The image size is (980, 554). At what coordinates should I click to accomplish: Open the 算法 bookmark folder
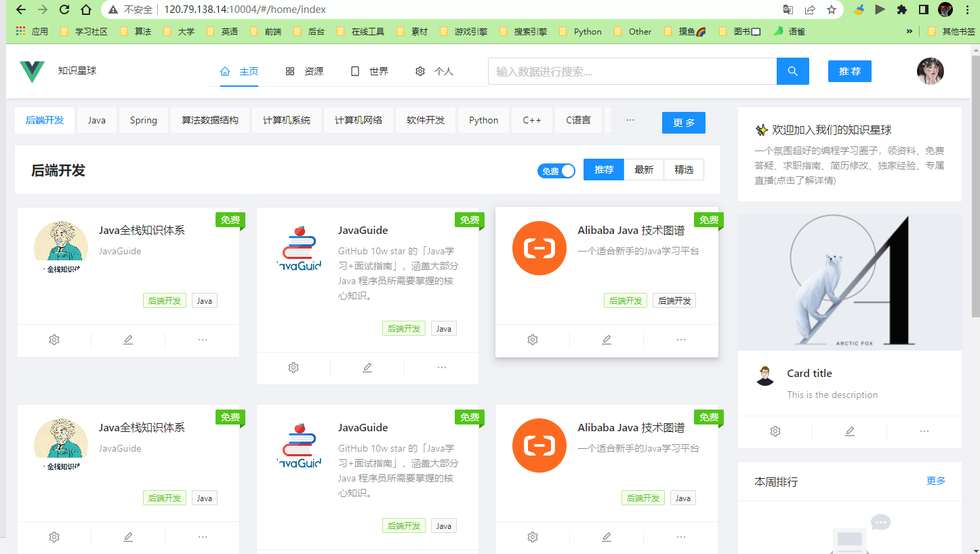(x=136, y=31)
